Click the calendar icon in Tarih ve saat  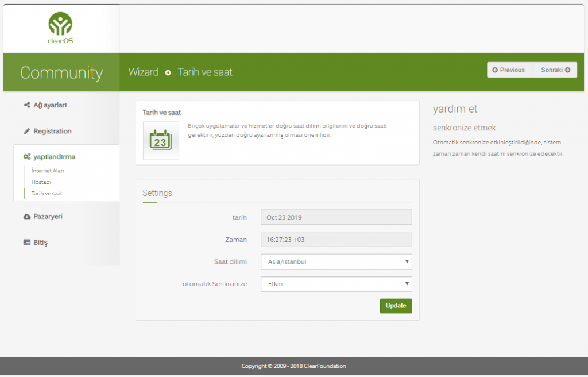pos(161,140)
